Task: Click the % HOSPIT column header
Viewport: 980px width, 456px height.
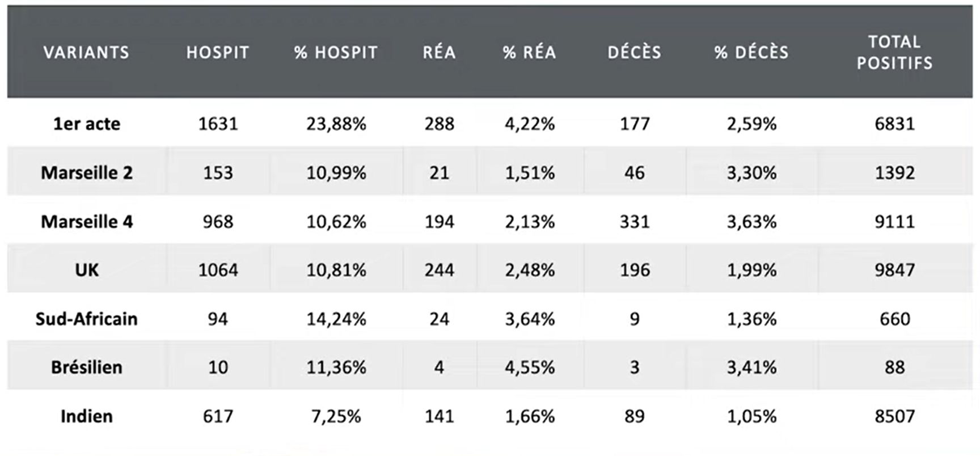Action: click(336, 53)
